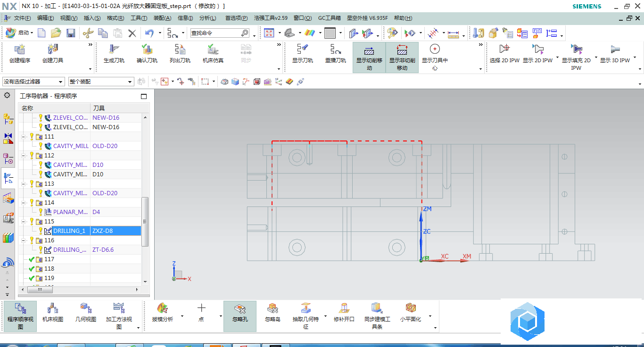
Task: Toggle 显示切削移动 (Show Cutting Moves)
Action: click(x=369, y=58)
